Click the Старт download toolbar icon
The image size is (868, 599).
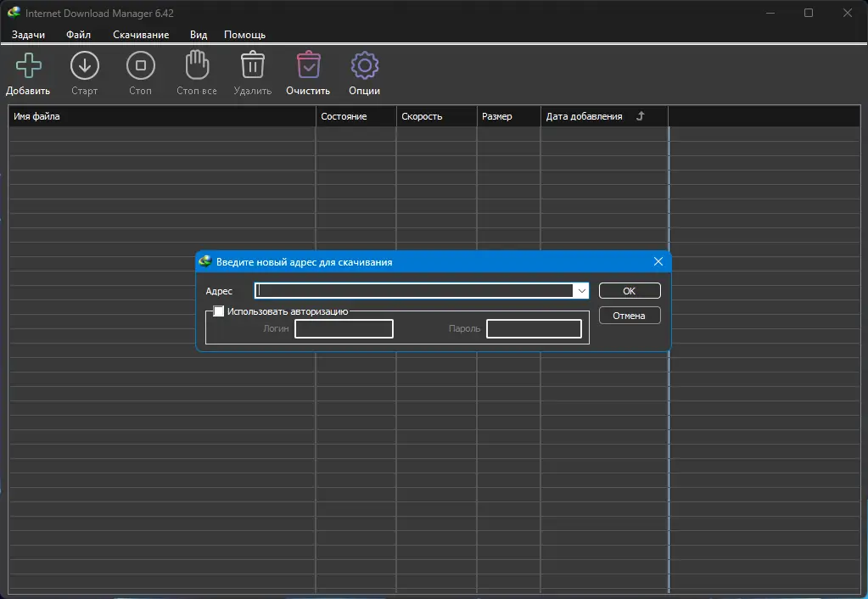tap(85, 65)
